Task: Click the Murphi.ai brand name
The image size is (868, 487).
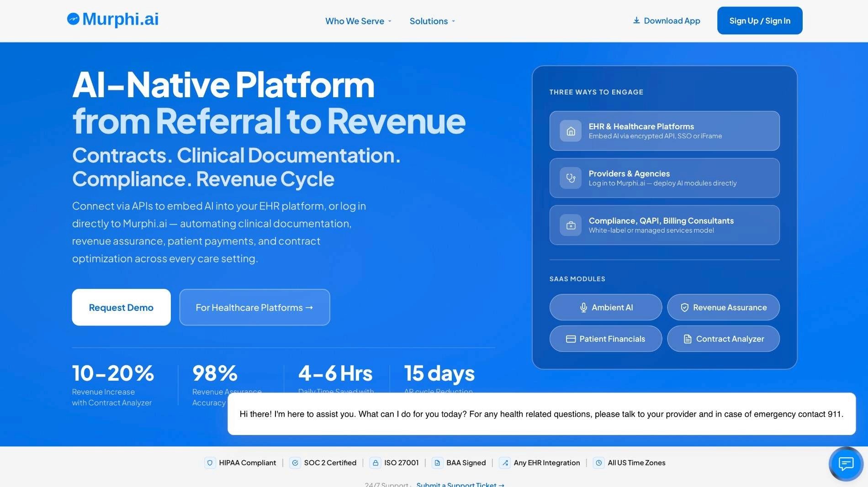Action: tap(121, 19)
